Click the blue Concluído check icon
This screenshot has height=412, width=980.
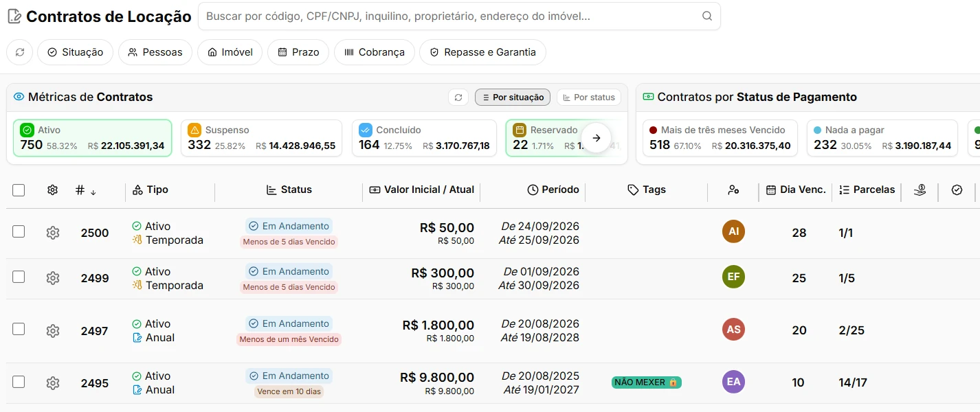pos(366,130)
